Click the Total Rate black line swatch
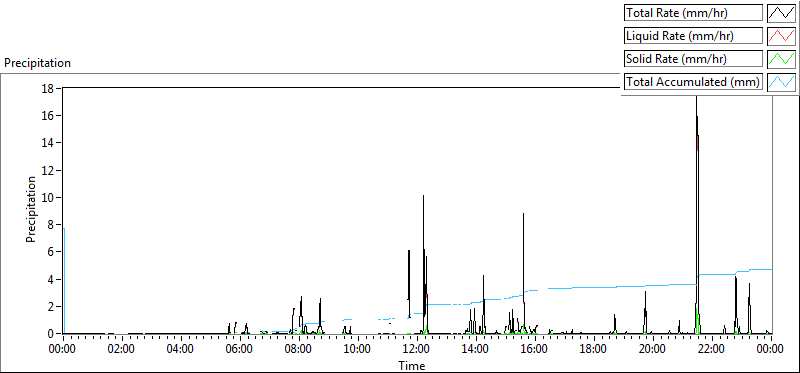 (782, 13)
